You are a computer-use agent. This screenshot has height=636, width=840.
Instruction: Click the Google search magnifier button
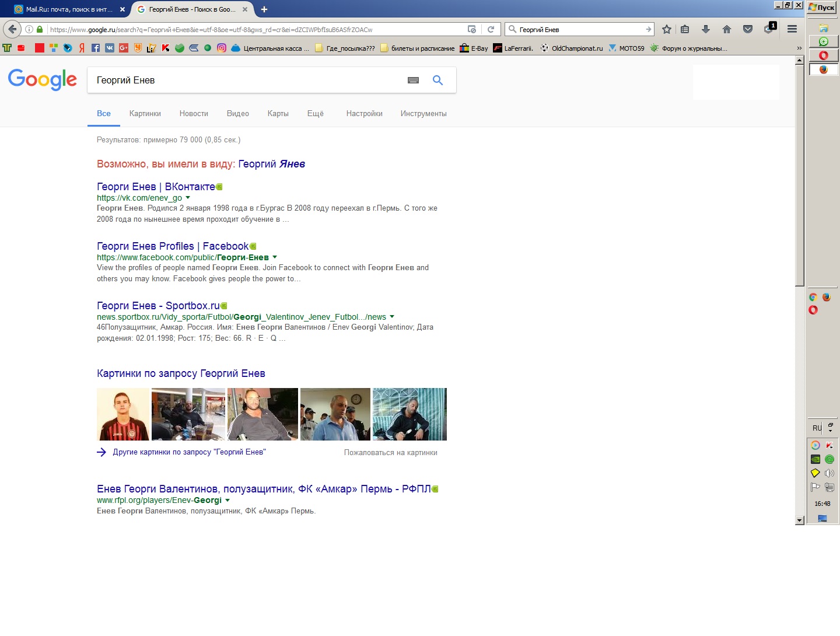tap(437, 80)
